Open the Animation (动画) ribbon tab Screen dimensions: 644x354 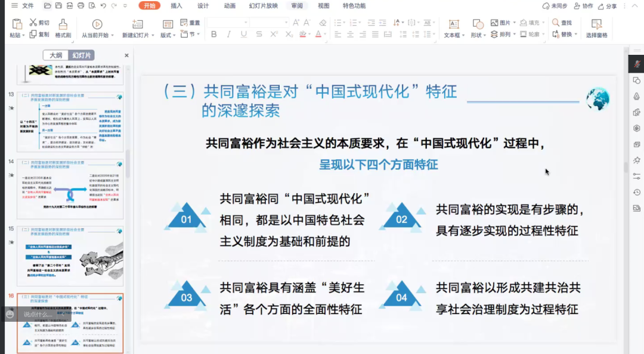230,6
